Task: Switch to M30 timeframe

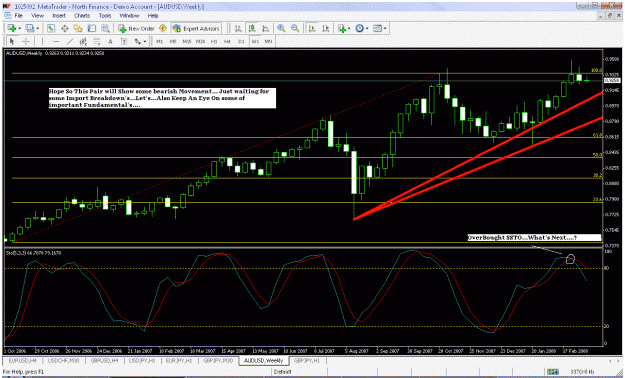Action: click(x=200, y=41)
